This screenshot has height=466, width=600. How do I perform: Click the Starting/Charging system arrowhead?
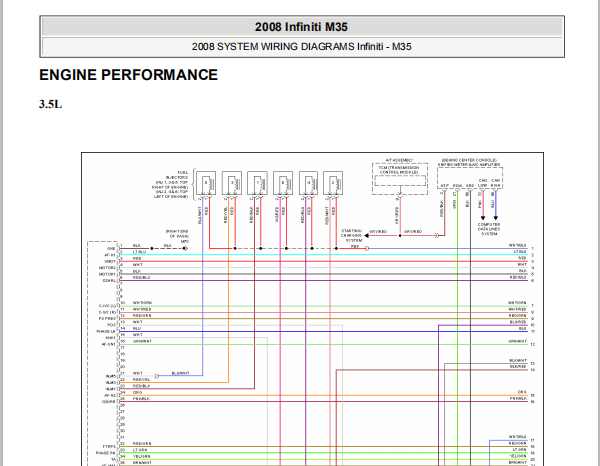367,236
